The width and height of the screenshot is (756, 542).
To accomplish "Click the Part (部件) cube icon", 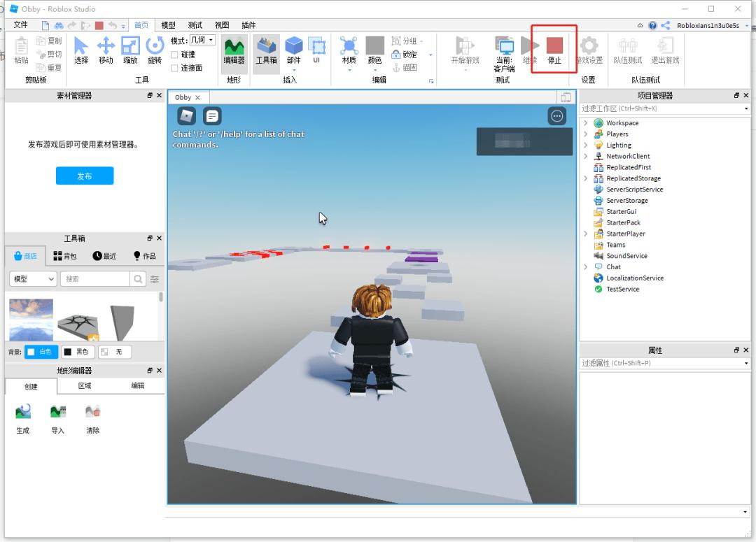I will (294, 46).
